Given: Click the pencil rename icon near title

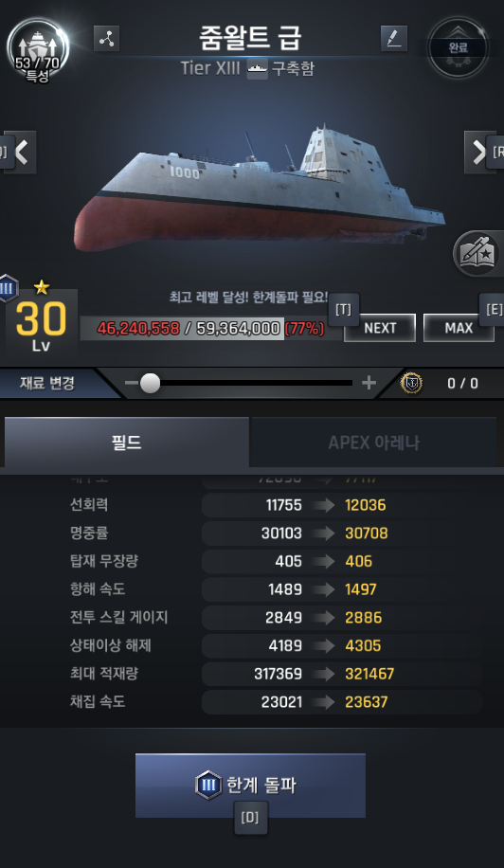Looking at the screenshot, I should (394, 39).
